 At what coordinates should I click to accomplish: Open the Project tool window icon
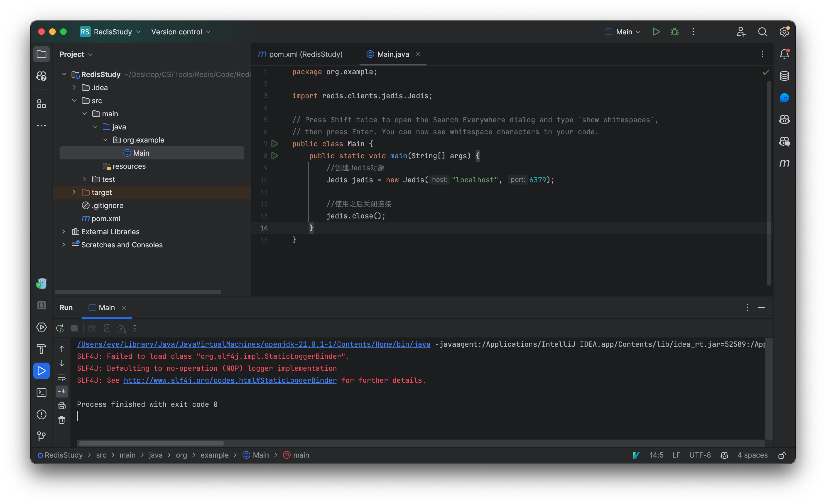(41, 54)
